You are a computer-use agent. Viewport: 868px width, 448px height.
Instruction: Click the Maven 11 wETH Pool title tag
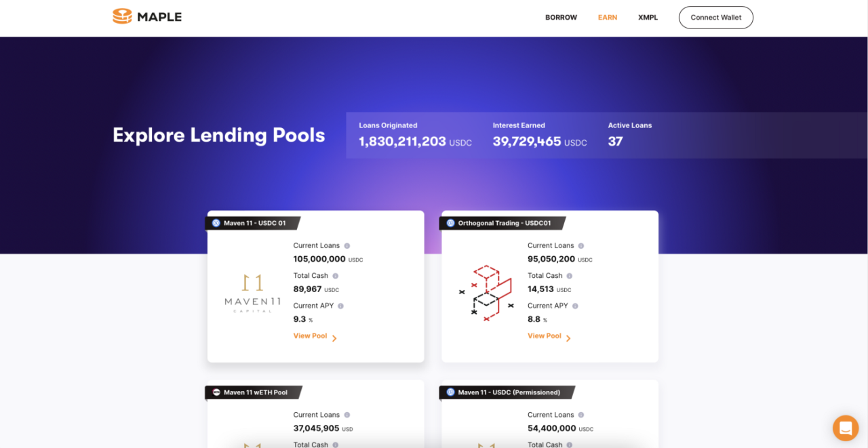[254, 392]
